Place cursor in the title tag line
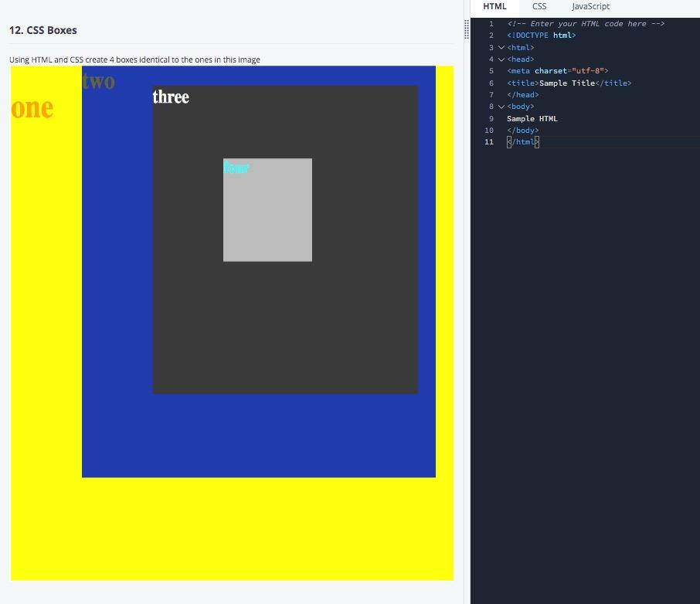The image size is (700, 604). pyautogui.click(x=569, y=83)
